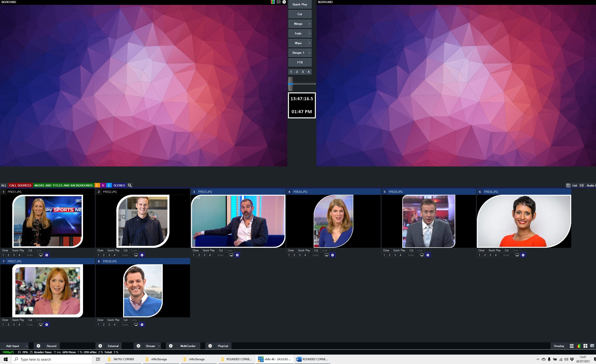Click the speaker icon beside the List button

coord(582,185)
